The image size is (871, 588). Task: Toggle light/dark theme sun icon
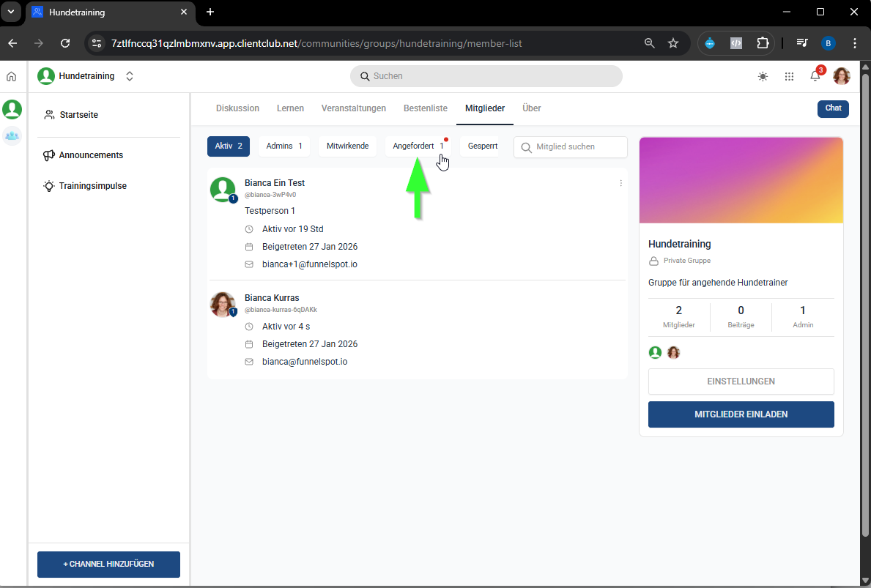pyautogui.click(x=763, y=77)
